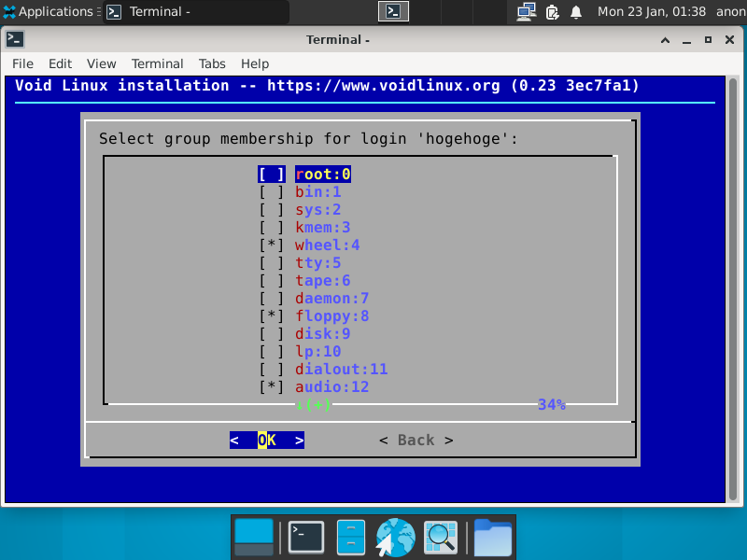Image resolution: width=747 pixels, height=560 pixels.
Task: Click the terminal window title-bar icon
Action: click(x=15, y=39)
